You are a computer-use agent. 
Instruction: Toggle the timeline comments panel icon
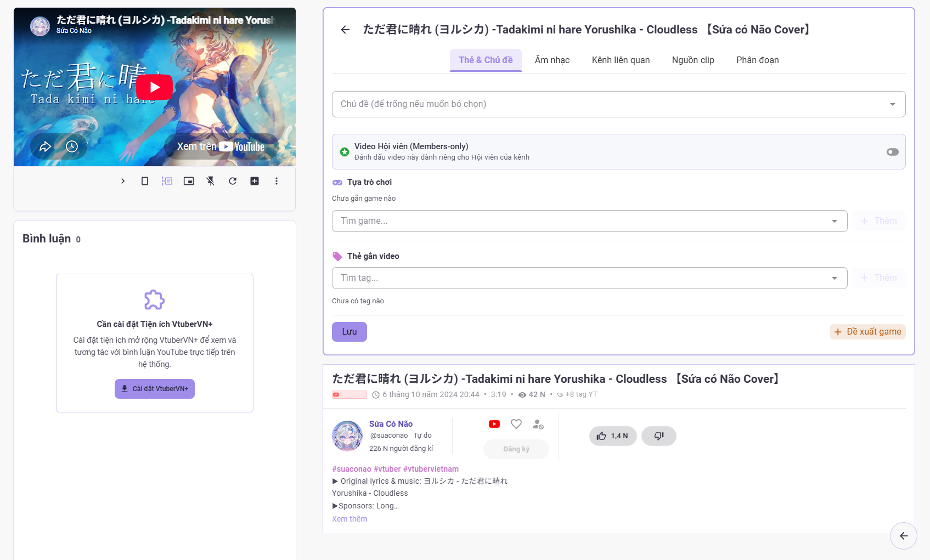coord(167,181)
